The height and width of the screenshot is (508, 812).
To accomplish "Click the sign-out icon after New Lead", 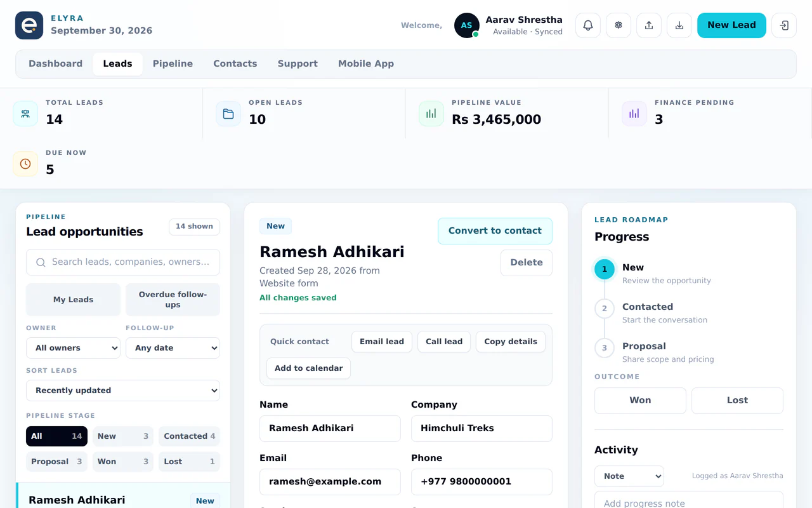I will [784, 25].
